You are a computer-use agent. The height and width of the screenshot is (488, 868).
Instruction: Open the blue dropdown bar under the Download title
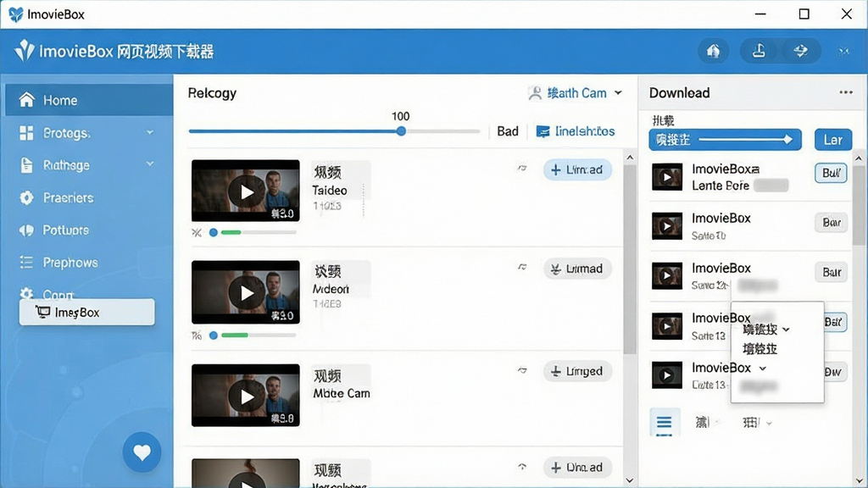click(726, 140)
